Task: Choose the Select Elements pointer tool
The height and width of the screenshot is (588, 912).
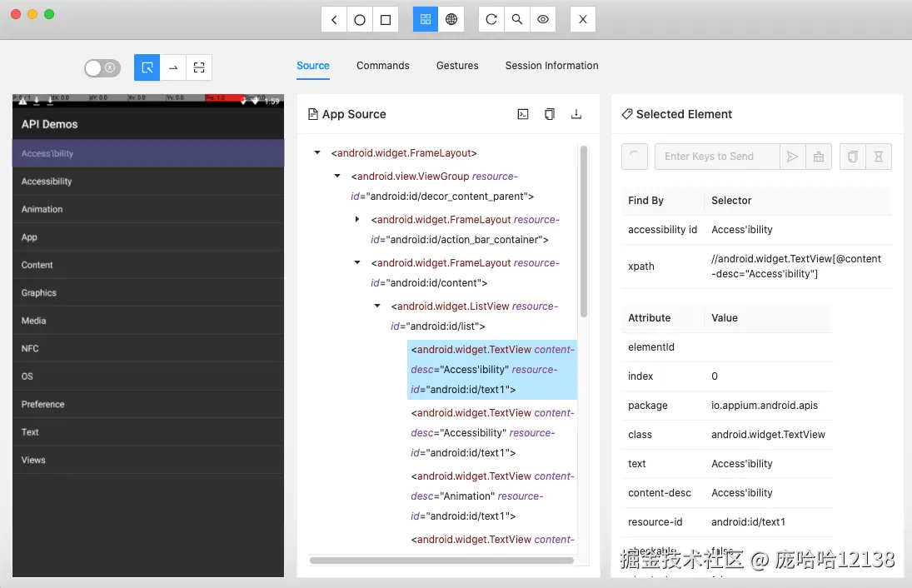Action: click(147, 67)
